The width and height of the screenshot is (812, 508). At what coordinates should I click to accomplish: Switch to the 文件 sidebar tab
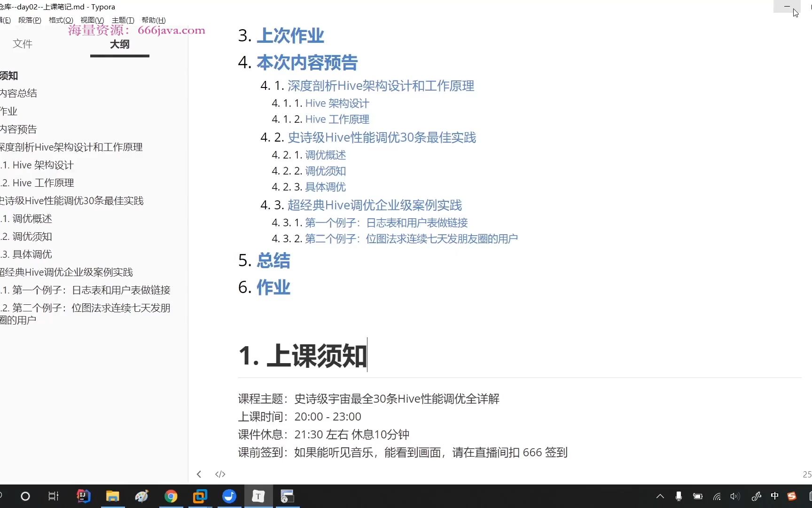23,44
